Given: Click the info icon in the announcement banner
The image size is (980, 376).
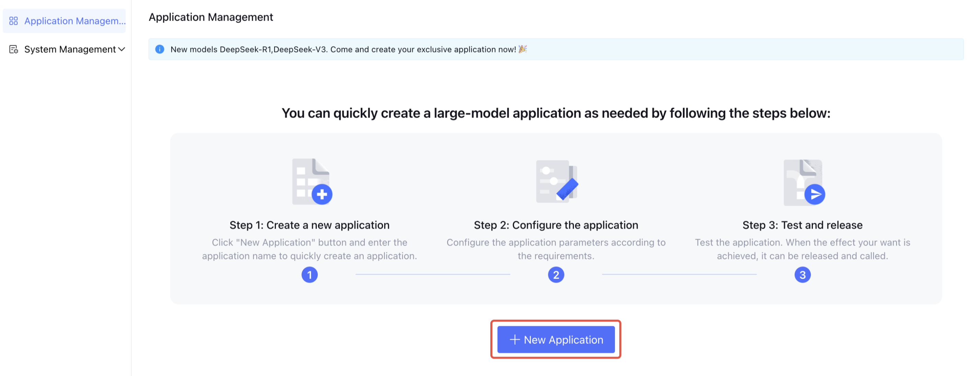Looking at the screenshot, I should (160, 49).
